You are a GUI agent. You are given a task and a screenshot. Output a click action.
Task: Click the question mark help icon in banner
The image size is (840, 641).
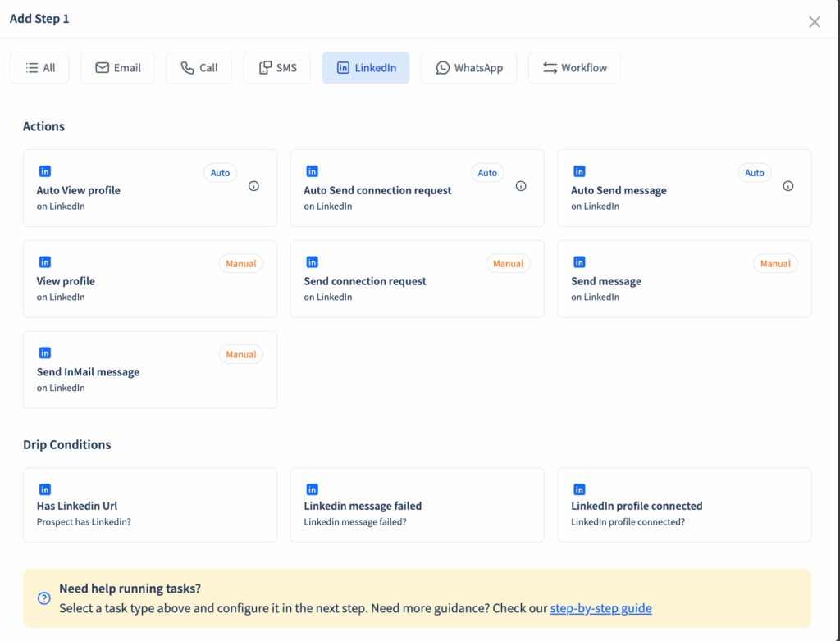pos(44,598)
